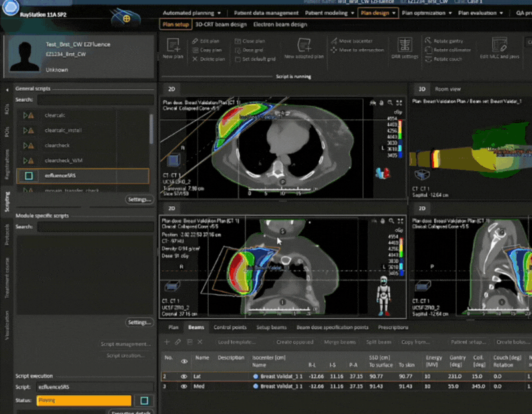Image resolution: width=532 pixels, height=414 pixels.
Task: Click the dose color scale in coronal view
Action: [401, 256]
